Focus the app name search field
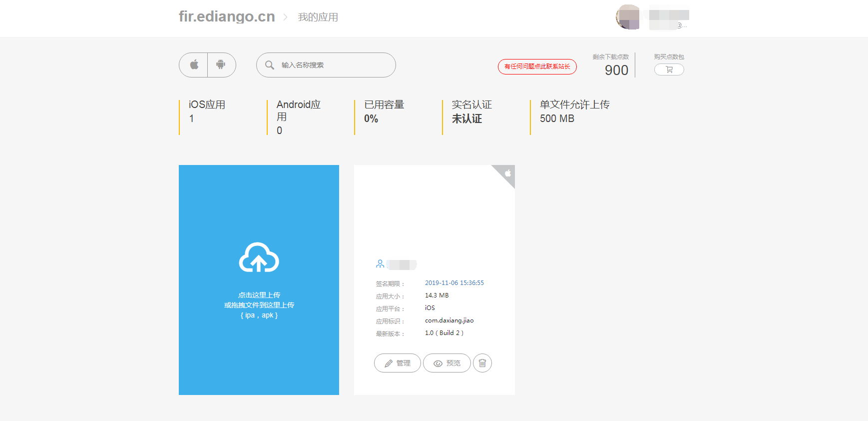The image size is (868, 421). (x=326, y=65)
